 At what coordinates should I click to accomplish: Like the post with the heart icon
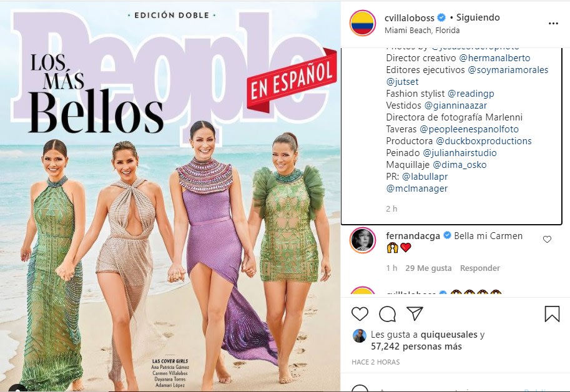point(360,314)
